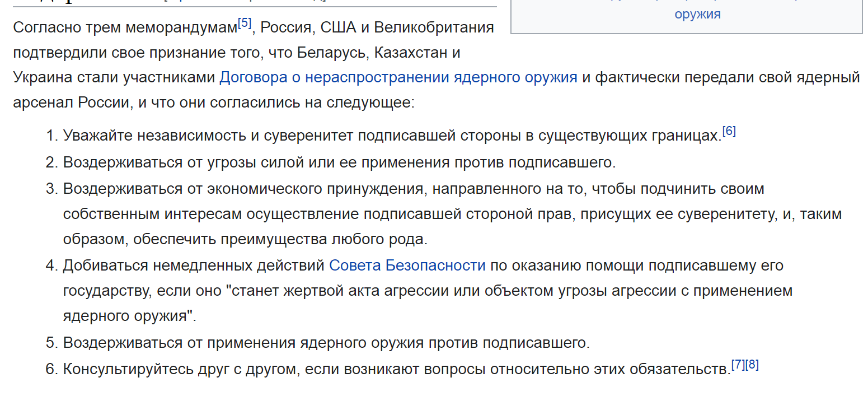This screenshot has height=396, width=868.
Task: Click list item 5 about применения ядерного оружия
Action: [326, 343]
